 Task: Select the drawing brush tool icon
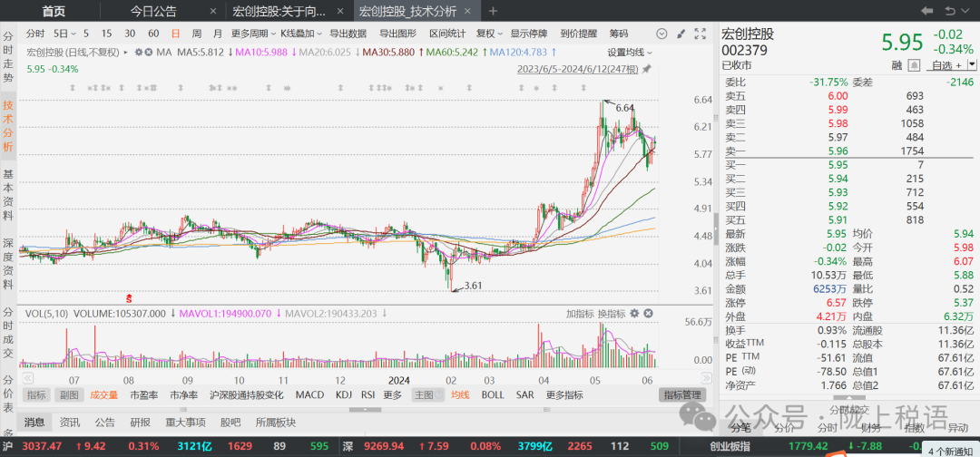click(682, 34)
